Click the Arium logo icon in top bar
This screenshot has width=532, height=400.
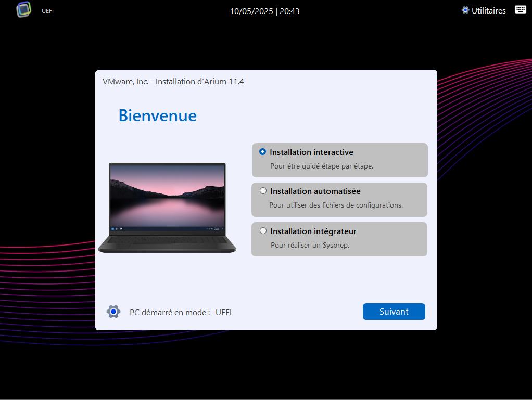click(24, 9)
